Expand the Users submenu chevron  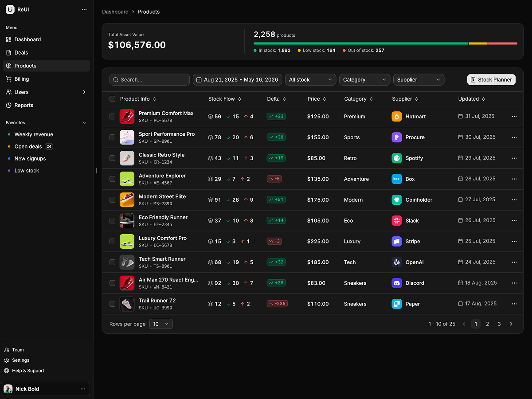pyautogui.click(x=84, y=92)
